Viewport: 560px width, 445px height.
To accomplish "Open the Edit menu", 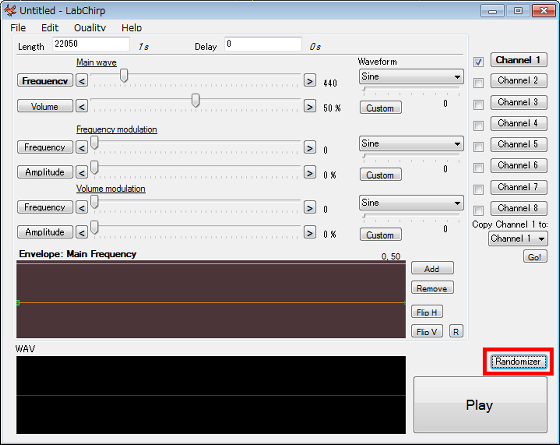I will click(x=49, y=28).
